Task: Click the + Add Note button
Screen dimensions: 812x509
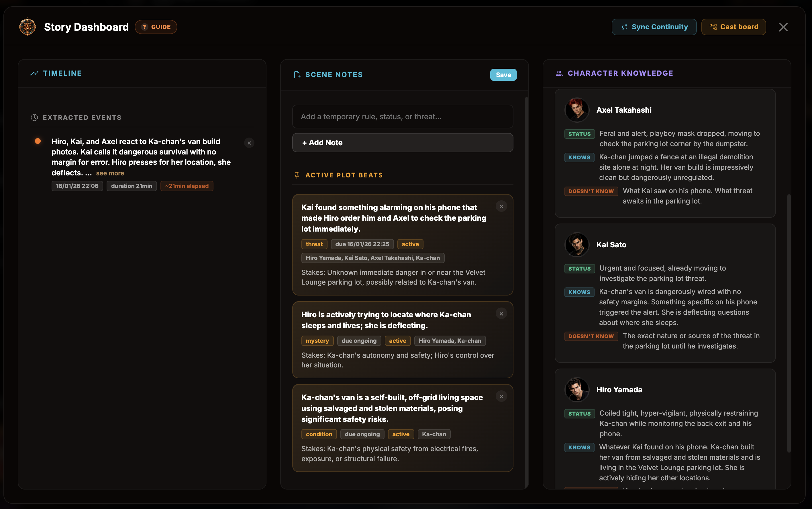Action: click(x=403, y=143)
